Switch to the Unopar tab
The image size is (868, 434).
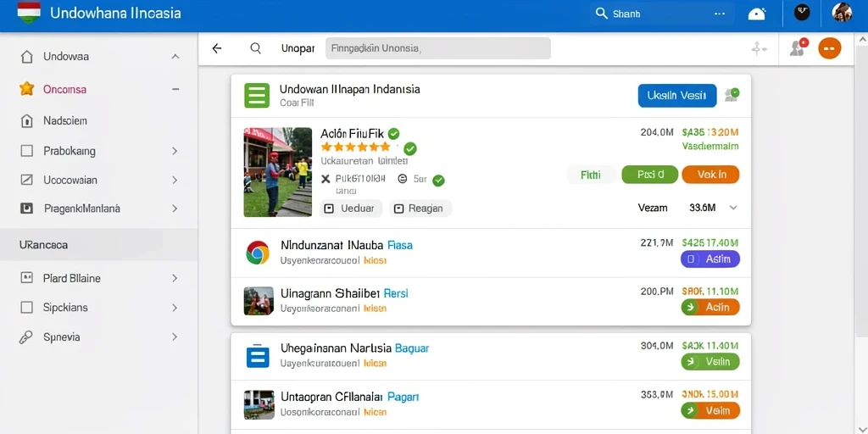[x=298, y=48]
